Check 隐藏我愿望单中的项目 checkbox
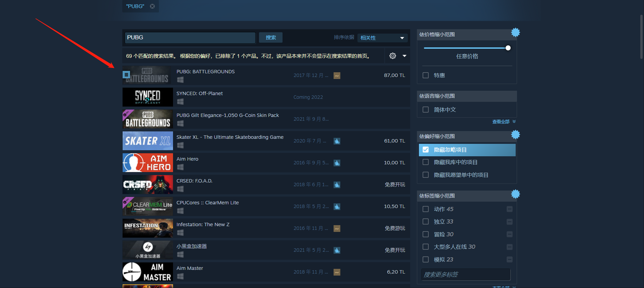This screenshot has width=644, height=288. point(426,175)
